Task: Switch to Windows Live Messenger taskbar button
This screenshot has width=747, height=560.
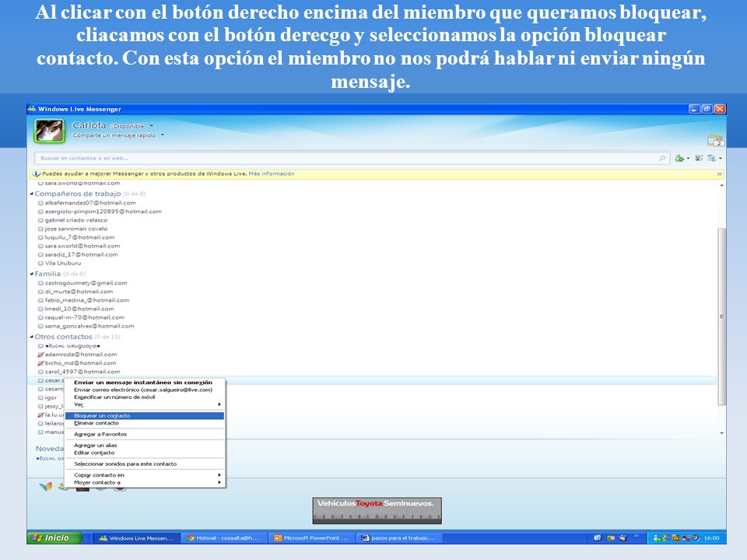Action: (137, 538)
